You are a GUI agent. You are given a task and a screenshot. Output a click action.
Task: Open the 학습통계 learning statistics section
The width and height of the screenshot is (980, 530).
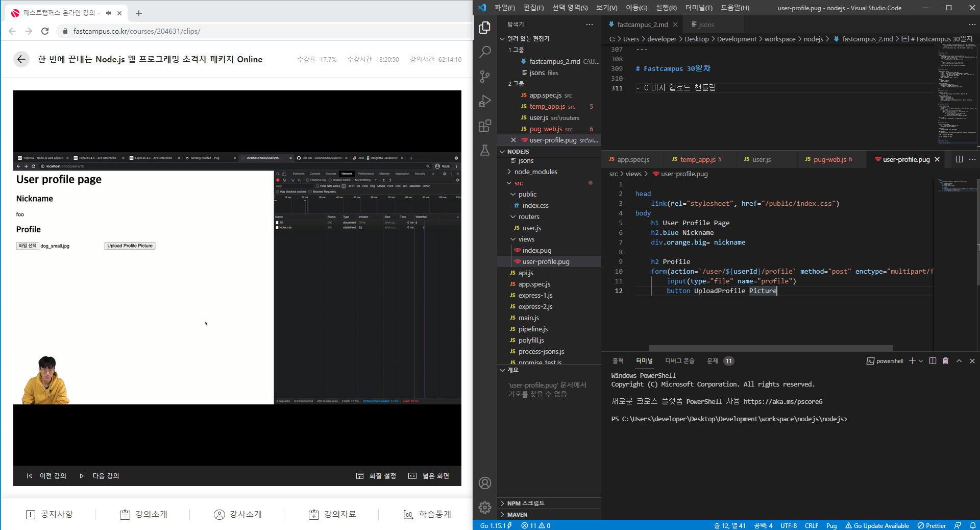[427, 514]
